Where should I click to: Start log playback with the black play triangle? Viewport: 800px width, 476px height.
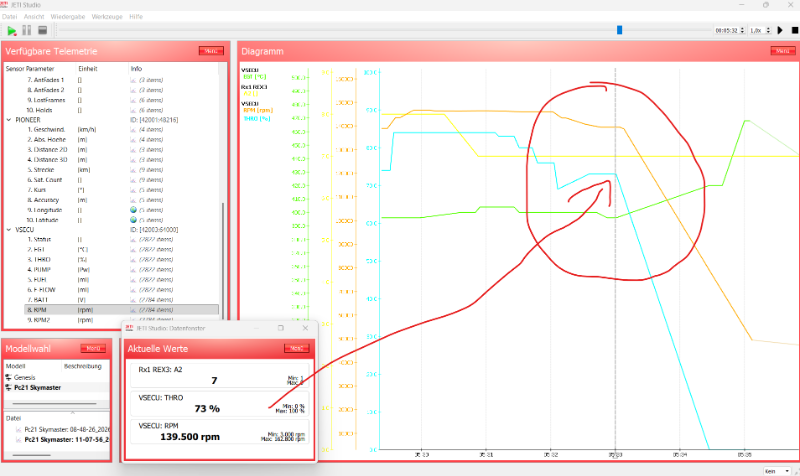click(x=780, y=31)
